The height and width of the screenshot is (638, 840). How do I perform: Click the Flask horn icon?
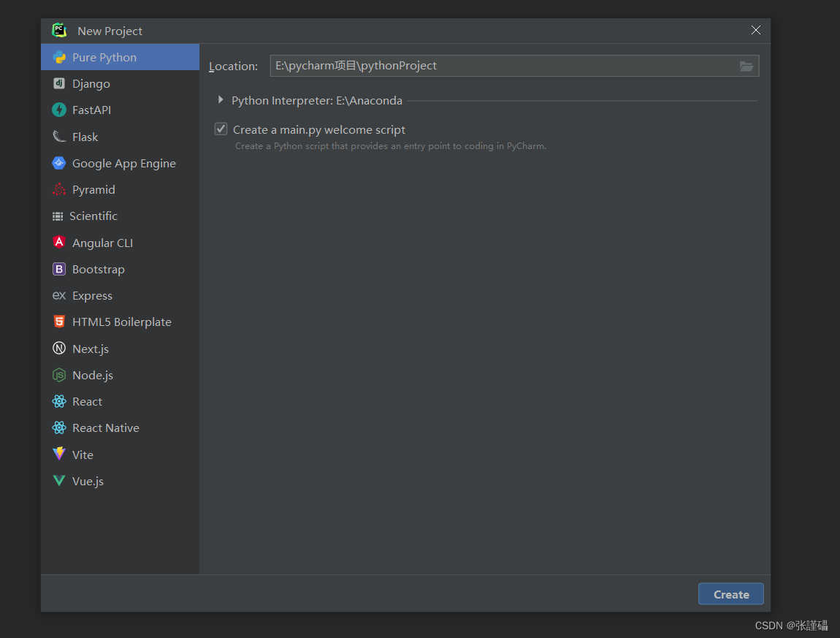point(59,136)
